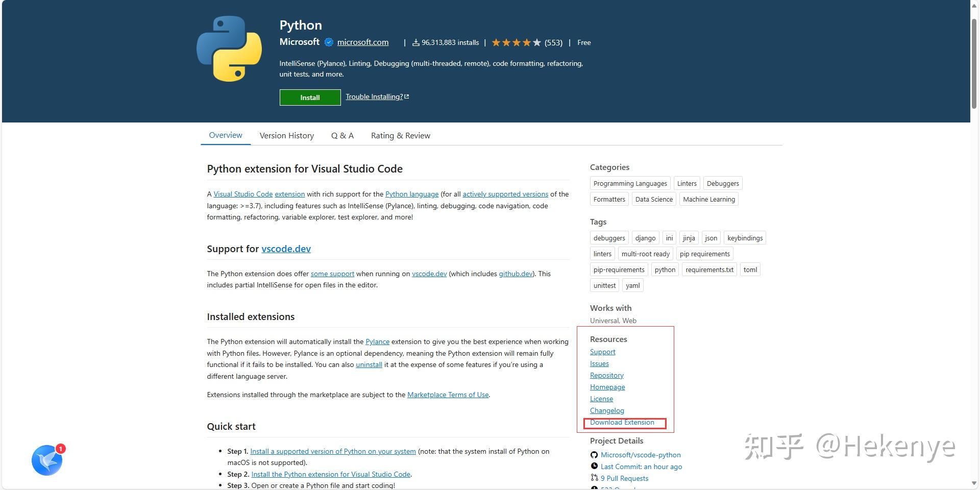Open the Repository resource link
The height and width of the screenshot is (490, 980).
[x=607, y=375]
